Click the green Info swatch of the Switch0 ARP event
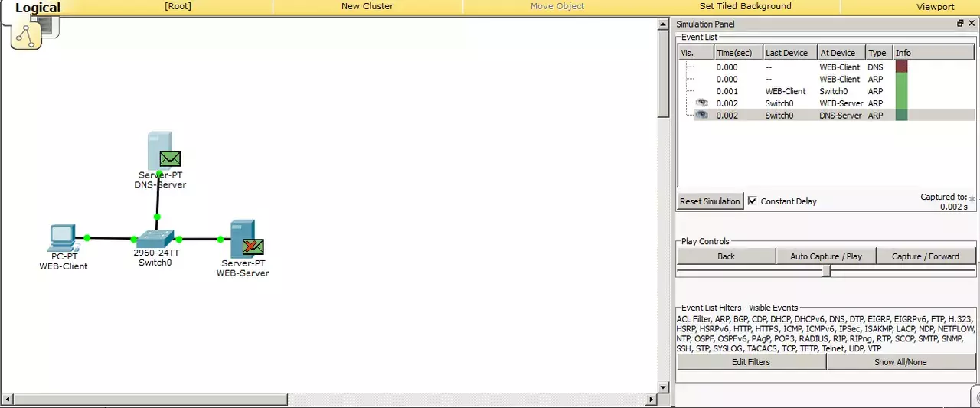The height and width of the screenshot is (408, 980). tap(901, 91)
